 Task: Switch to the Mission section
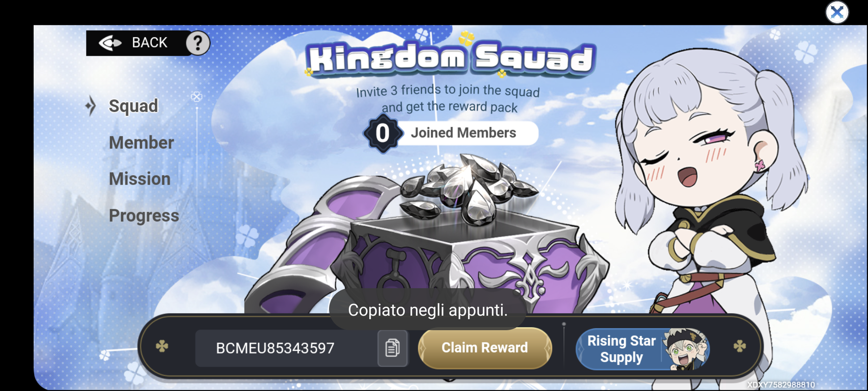(140, 179)
